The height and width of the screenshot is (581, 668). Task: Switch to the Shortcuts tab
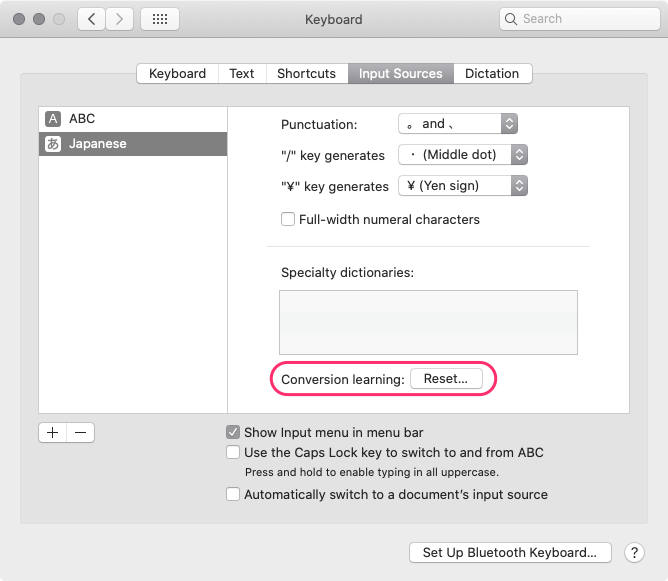coord(306,73)
